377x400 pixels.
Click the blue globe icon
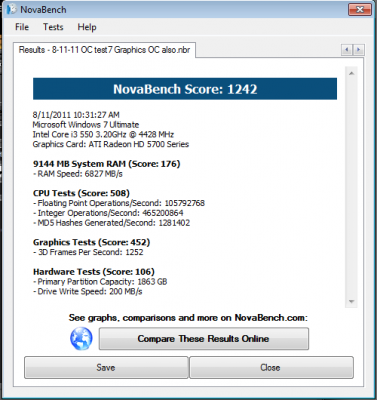coord(81,338)
